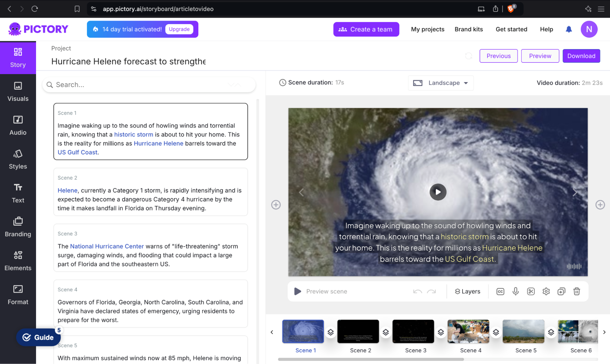Open the closed captions CC icon
The image size is (610, 364).
[500, 291]
